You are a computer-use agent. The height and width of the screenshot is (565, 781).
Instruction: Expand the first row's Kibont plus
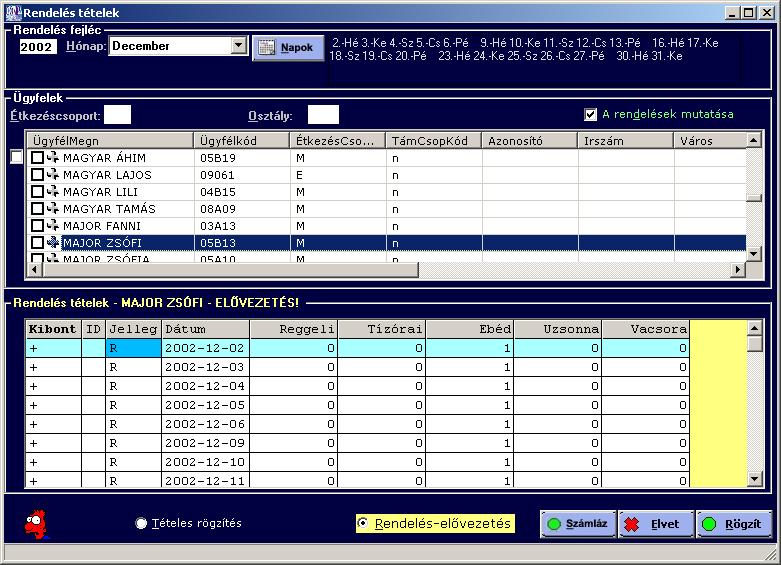pos(33,348)
